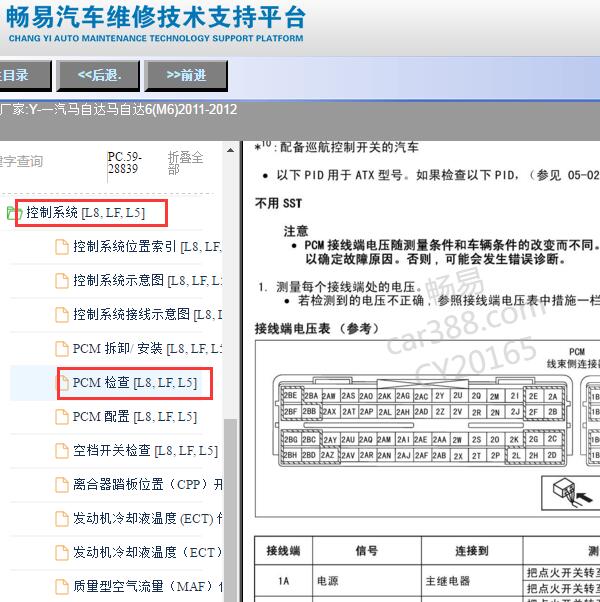Click the 畅易汽车维修技术支持平台 logo title
This screenshot has width=600, height=602.
coord(155,17)
